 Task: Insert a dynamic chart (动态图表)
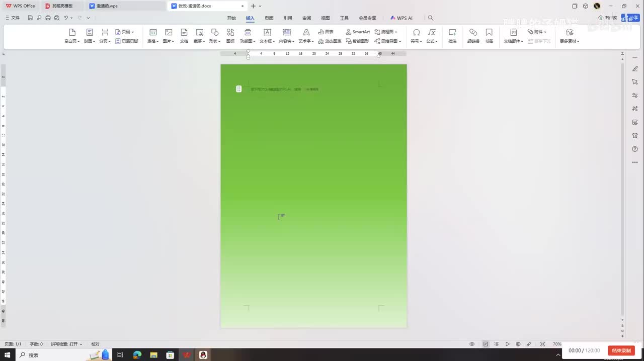tap(330, 41)
